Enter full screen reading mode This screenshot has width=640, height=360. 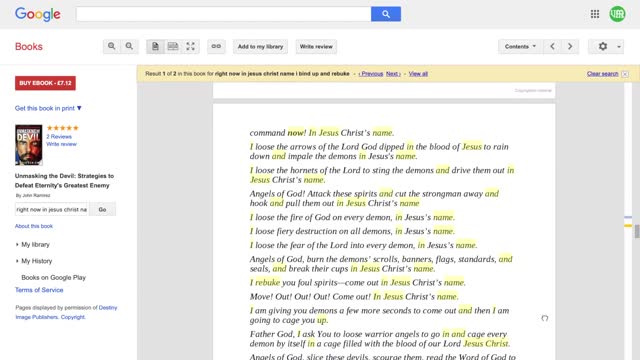pos(190,47)
